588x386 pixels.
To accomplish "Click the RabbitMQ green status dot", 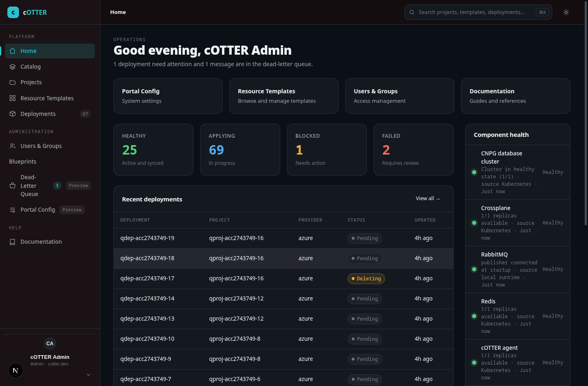I will coord(474,269).
